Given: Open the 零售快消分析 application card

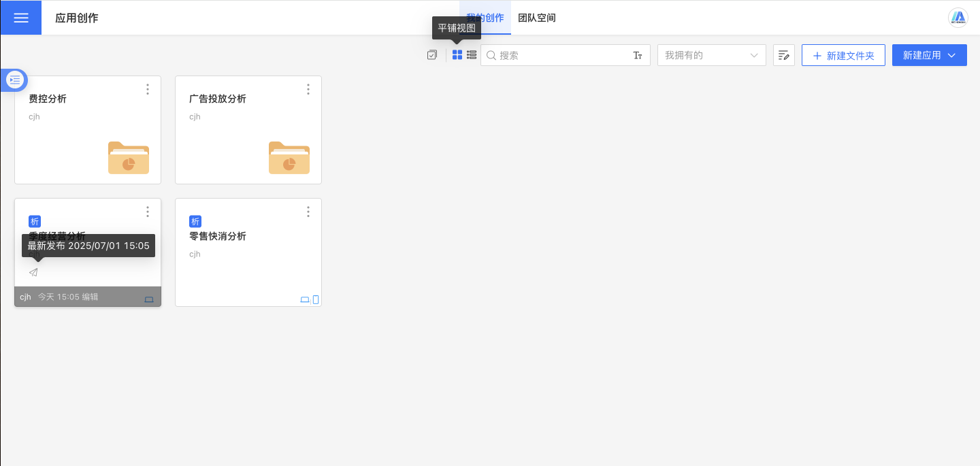Looking at the screenshot, I should (248, 259).
